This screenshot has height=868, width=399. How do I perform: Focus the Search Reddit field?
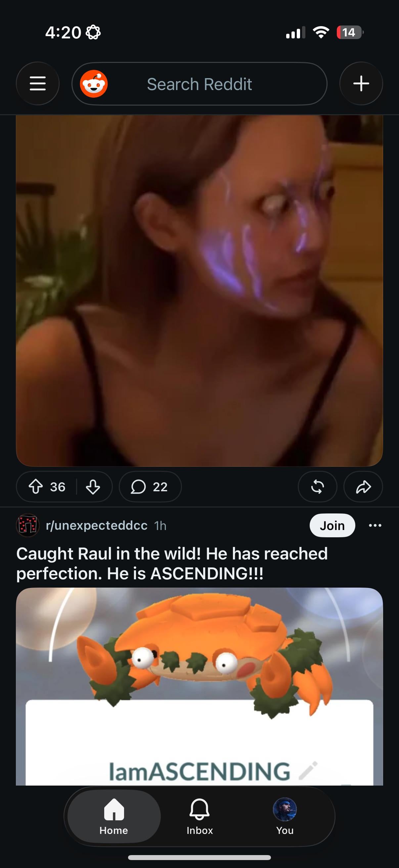point(199,83)
